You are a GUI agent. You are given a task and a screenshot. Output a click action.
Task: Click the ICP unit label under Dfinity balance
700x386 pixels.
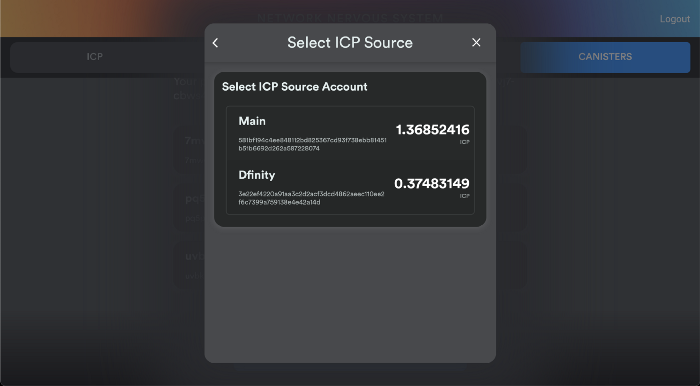[x=464, y=196]
